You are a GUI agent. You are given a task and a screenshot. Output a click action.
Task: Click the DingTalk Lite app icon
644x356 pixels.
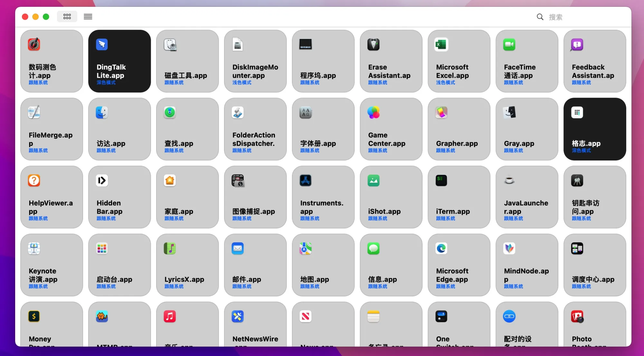point(102,44)
